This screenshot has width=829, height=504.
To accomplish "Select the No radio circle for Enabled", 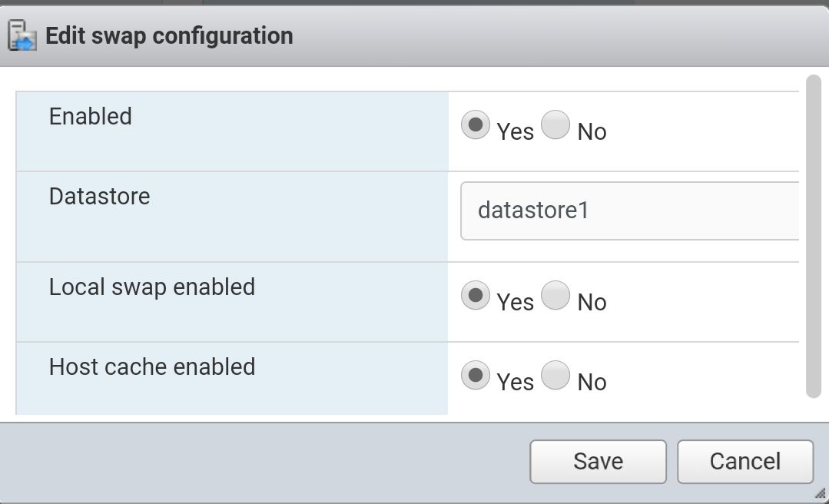I will click(x=555, y=124).
